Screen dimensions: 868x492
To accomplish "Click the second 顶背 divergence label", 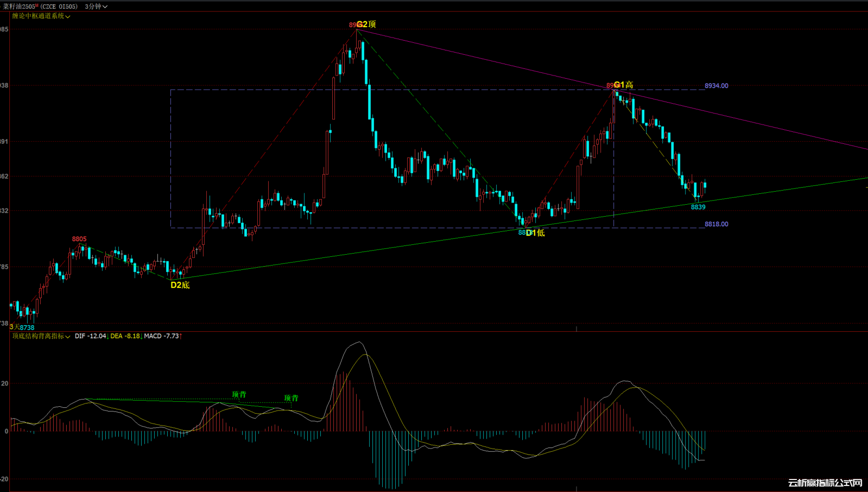I will 291,398.
